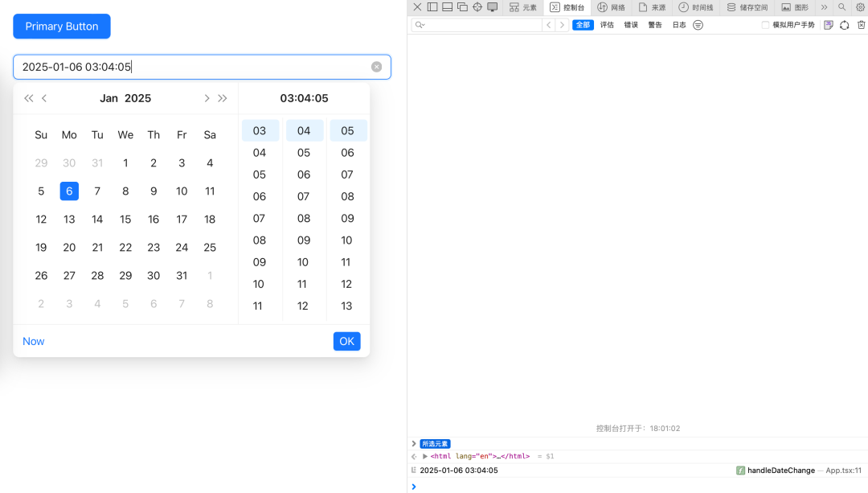Screen dimensions: 868x493
Task: Click the handleDateChange function name
Action: tap(781, 470)
